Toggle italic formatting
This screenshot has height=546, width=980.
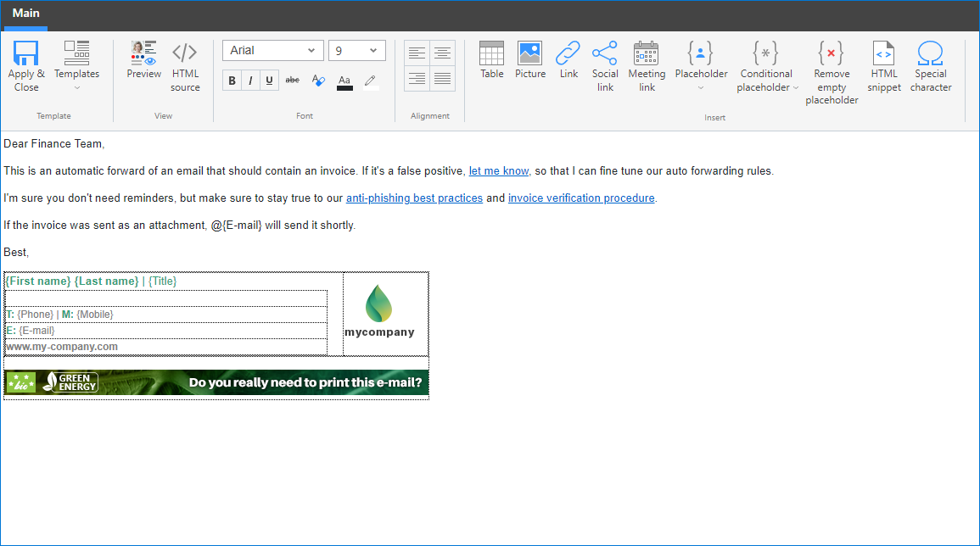click(251, 80)
